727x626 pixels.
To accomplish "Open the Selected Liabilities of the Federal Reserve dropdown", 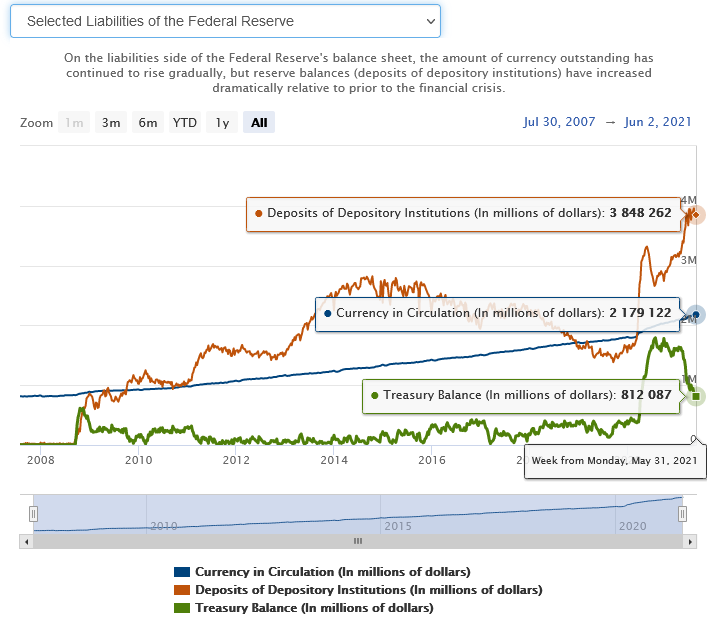I will pos(225,21).
